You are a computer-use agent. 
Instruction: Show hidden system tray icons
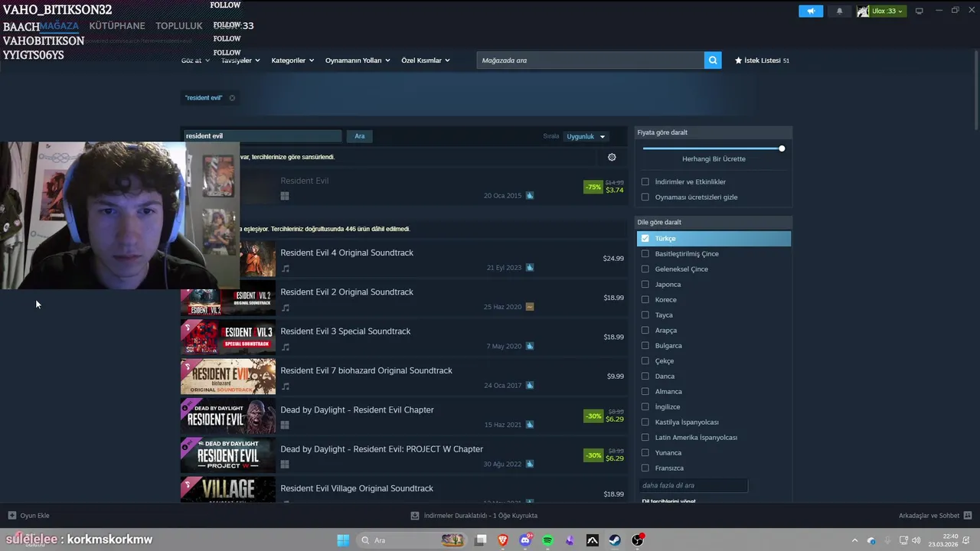click(x=855, y=540)
